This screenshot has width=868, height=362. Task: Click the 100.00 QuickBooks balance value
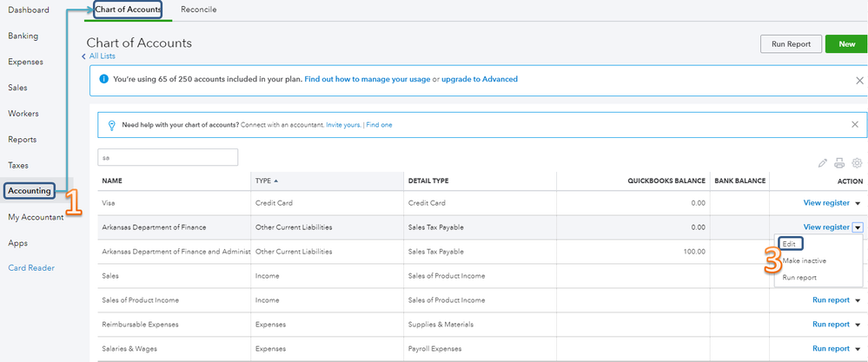[695, 252]
